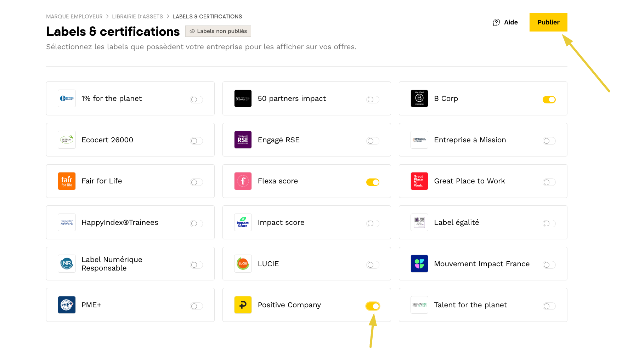Turn on the LUCIE label switch

coord(373,265)
